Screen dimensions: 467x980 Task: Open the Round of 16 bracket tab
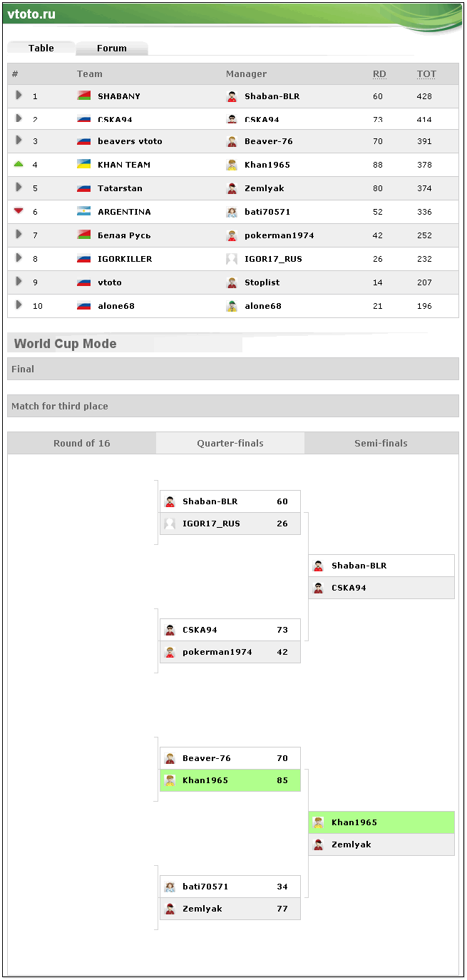click(x=82, y=443)
